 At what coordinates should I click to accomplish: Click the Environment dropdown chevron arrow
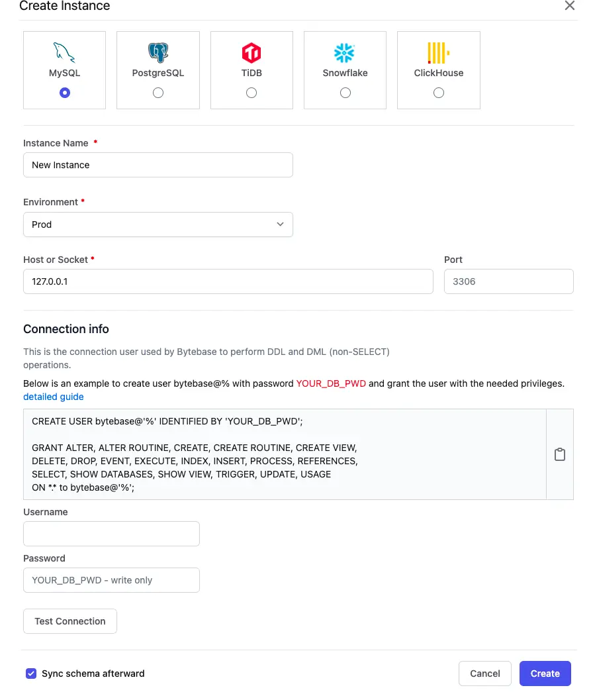click(280, 224)
